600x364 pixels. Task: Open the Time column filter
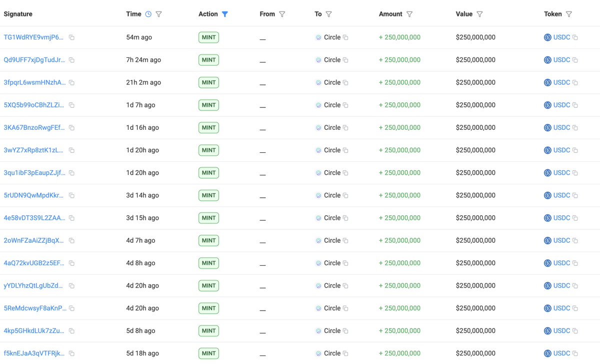pyautogui.click(x=159, y=14)
